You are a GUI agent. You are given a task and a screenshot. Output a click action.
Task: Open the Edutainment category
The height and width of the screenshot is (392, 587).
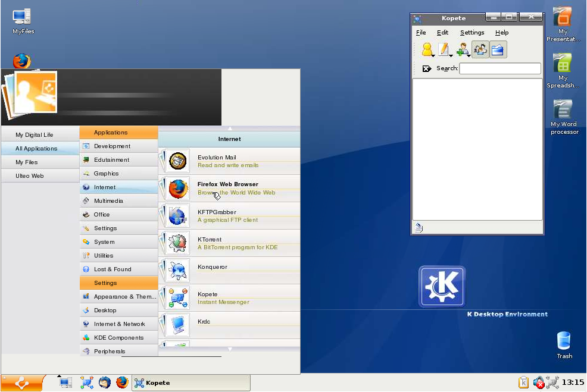click(x=118, y=160)
